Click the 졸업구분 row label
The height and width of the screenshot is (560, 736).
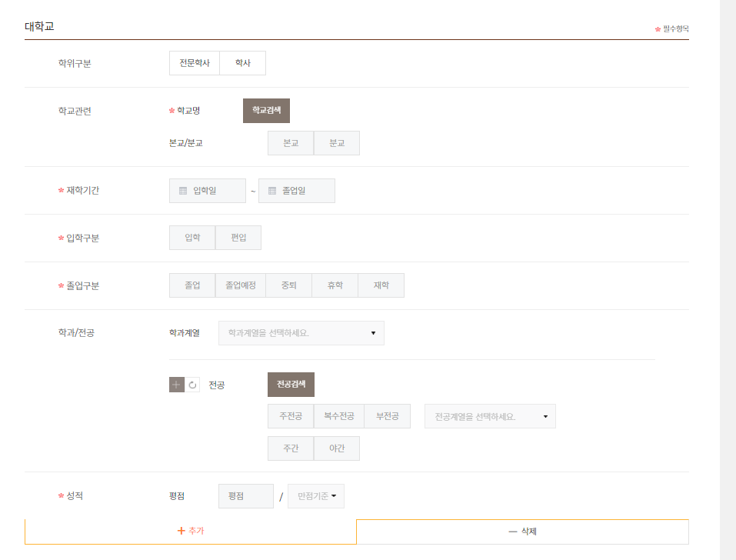point(82,286)
